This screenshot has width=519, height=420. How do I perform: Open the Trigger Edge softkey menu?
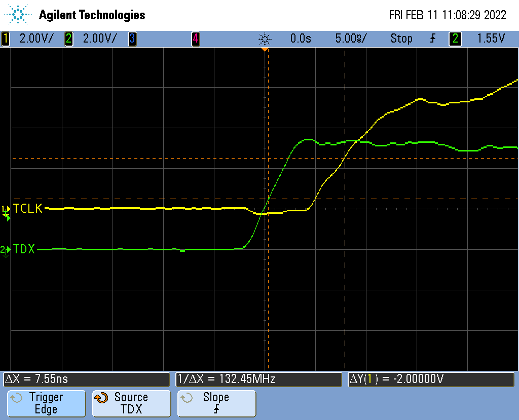(46, 403)
